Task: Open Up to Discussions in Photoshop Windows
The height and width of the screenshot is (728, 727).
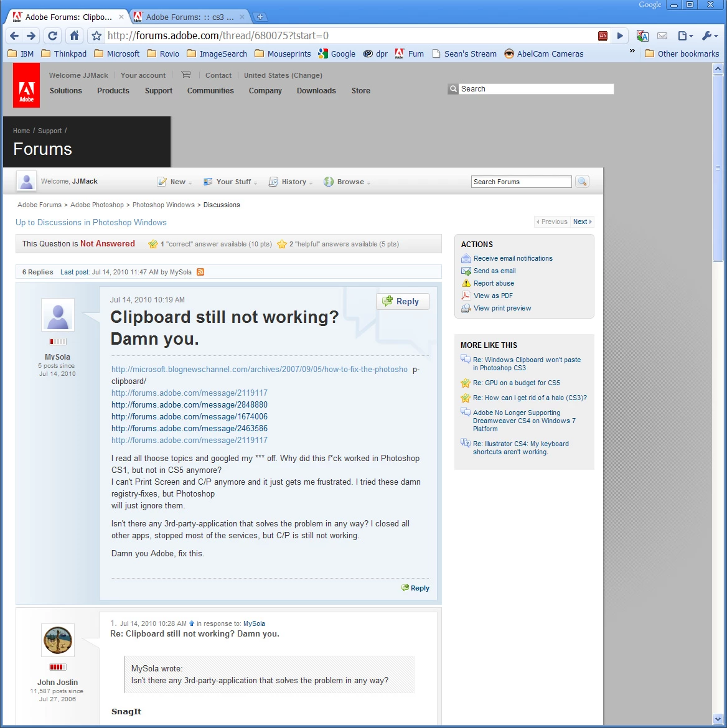Action: (x=91, y=222)
